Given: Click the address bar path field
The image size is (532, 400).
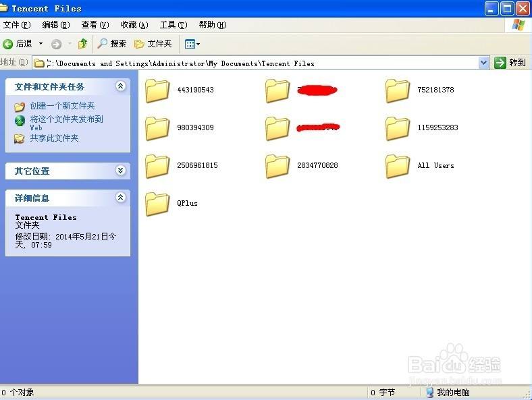Looking at the screenshot, I should click(261, 63).
